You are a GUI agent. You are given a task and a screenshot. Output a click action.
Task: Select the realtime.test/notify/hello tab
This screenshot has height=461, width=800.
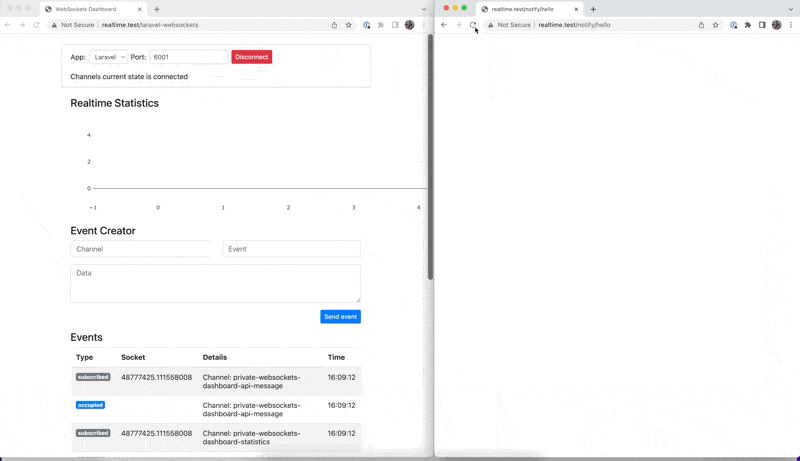point(528,9)
